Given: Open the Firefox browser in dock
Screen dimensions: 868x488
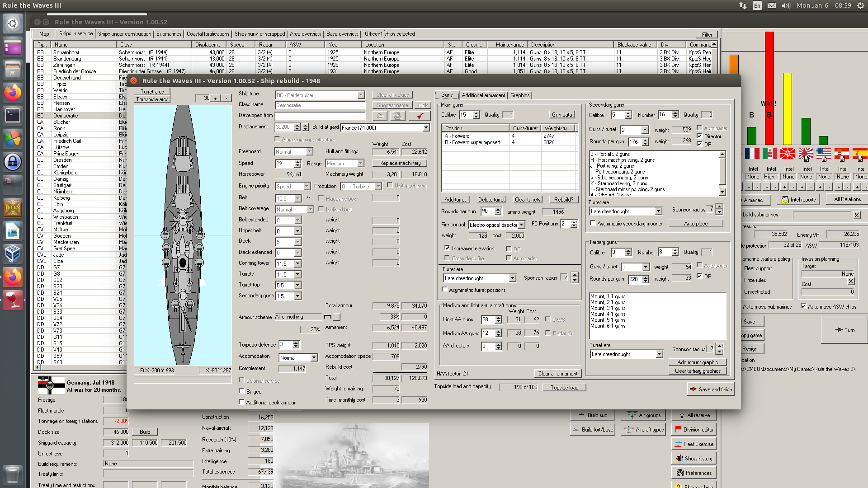Looking at the screenshot, I should [13, 93].
